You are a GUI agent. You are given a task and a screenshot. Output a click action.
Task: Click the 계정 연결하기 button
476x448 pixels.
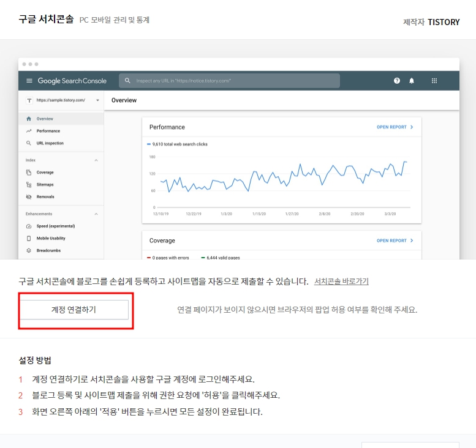click(74, 310)
